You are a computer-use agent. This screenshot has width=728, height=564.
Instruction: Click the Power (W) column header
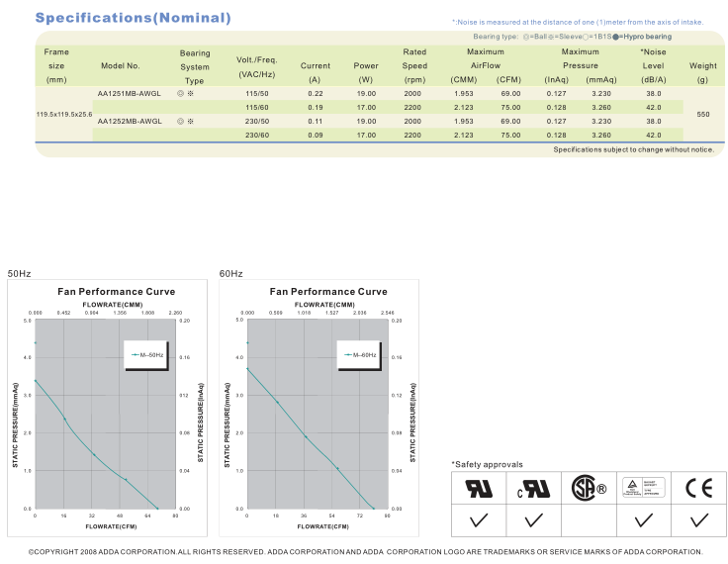click(366, 72)
